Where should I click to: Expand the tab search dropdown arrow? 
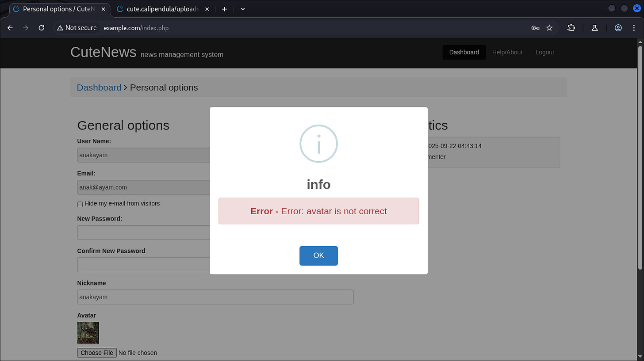pos(243,9)
